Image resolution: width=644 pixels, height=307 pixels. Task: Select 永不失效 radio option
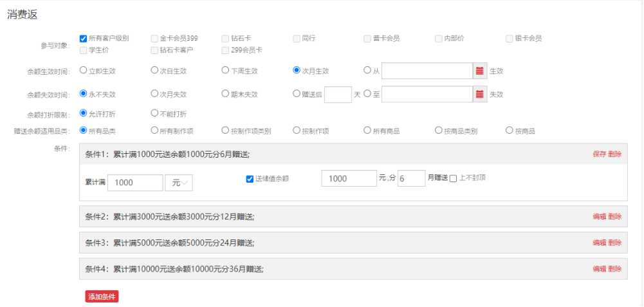tap(84, 93)
